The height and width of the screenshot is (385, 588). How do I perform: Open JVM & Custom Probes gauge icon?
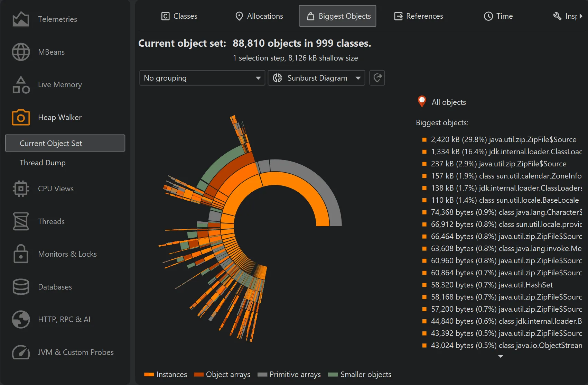[21, 352]
